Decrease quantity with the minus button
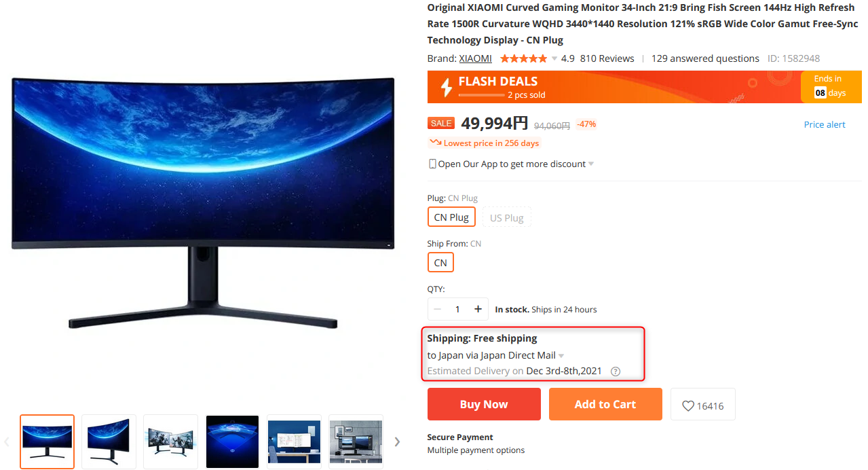Image resolution: width=868 pixels, height=470 pixels. [x=437, y=309]
